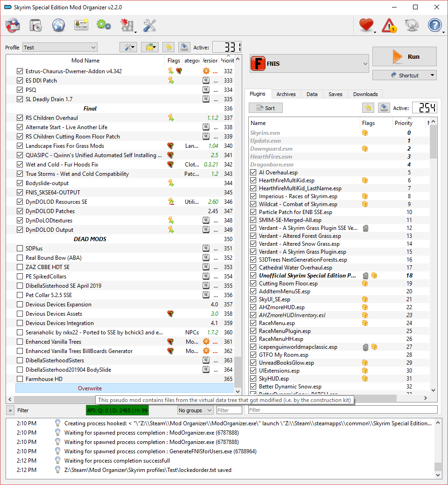448x485 pixels.
Task: Enable the Farmhouse HD mod
Action: click(20, 379)
